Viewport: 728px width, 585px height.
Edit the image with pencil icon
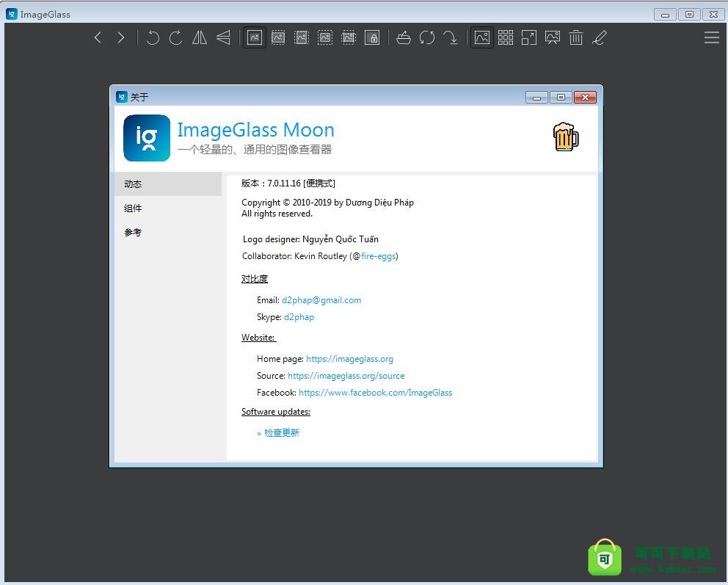[600, 37]
